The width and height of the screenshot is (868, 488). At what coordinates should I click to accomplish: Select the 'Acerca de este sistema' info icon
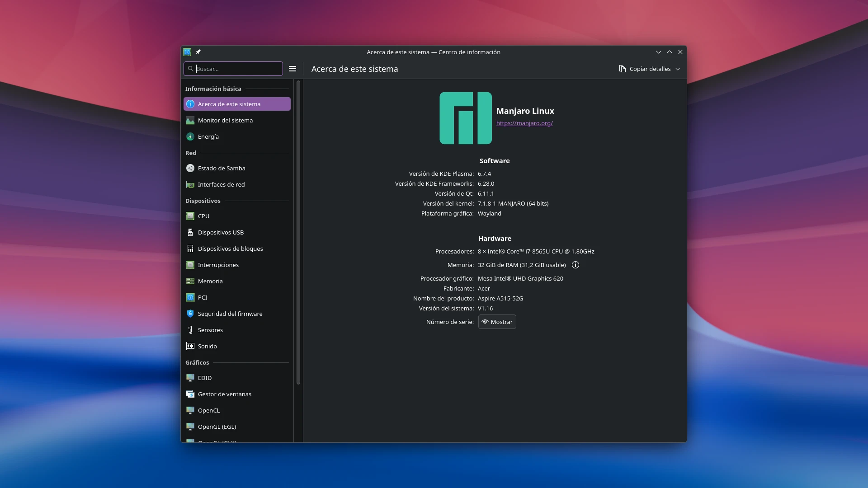(x=190, y=104)
